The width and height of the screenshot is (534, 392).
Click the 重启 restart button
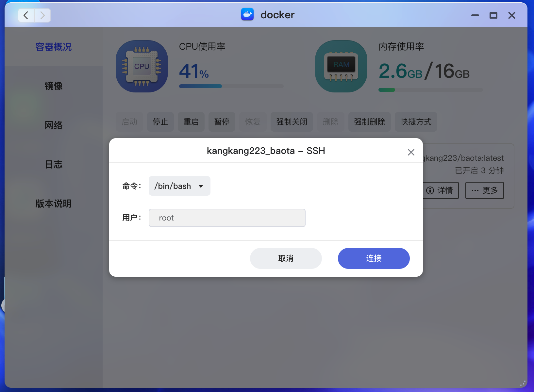click(x=191, y=122)
